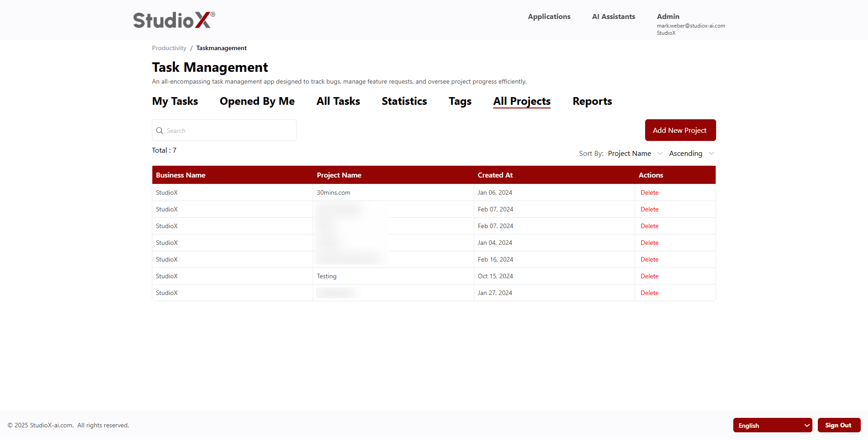
Task: Open the Applications menu
Action: pyautogui.click(x=549, y=17)
